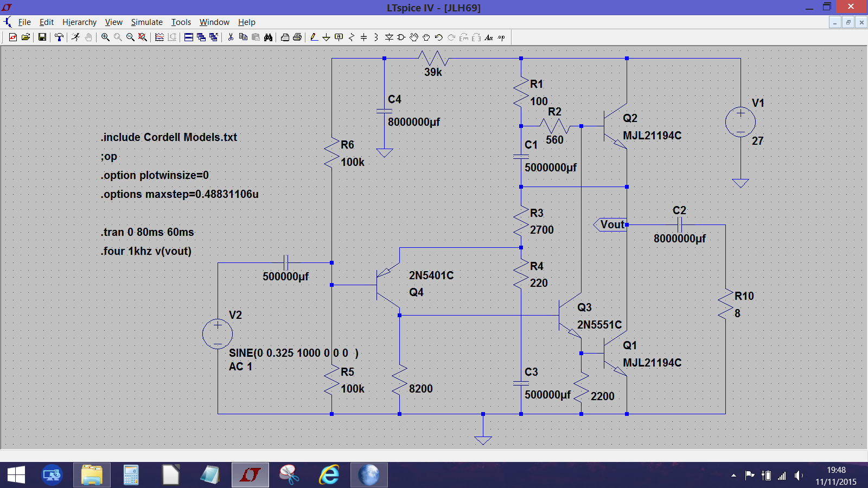Open the Windows Start button

16,475
